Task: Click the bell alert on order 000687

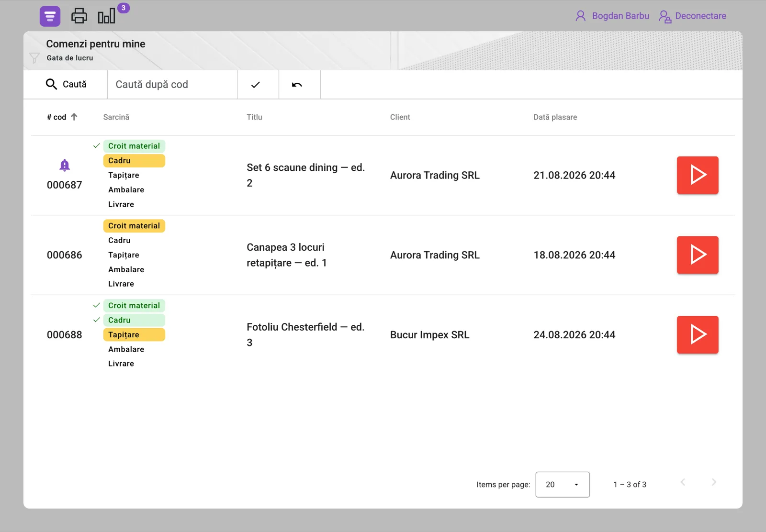Action: [65, 165]
